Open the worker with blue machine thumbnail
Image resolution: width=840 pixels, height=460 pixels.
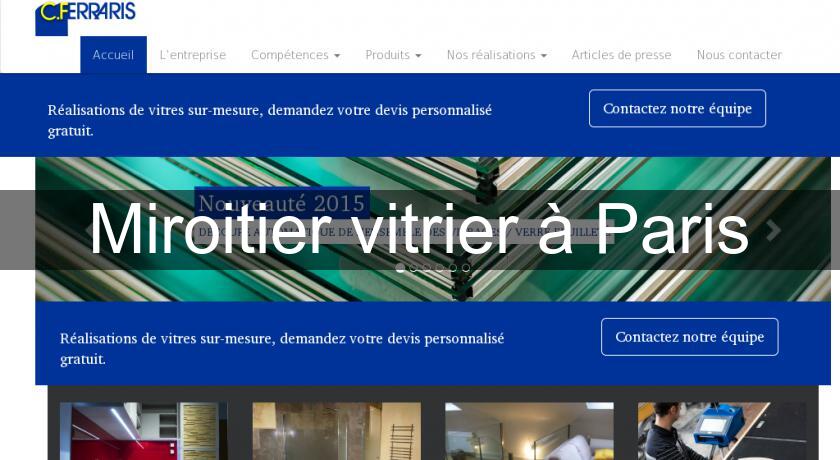pos(722,431)
